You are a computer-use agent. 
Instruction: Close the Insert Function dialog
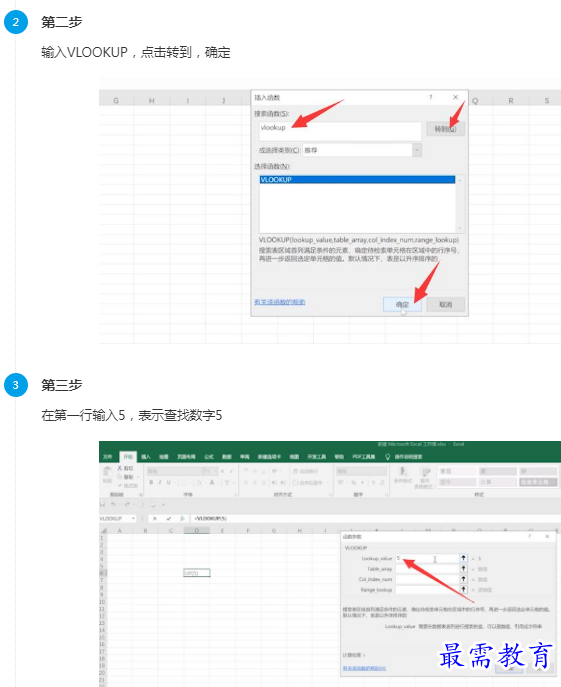click(455, 97)
